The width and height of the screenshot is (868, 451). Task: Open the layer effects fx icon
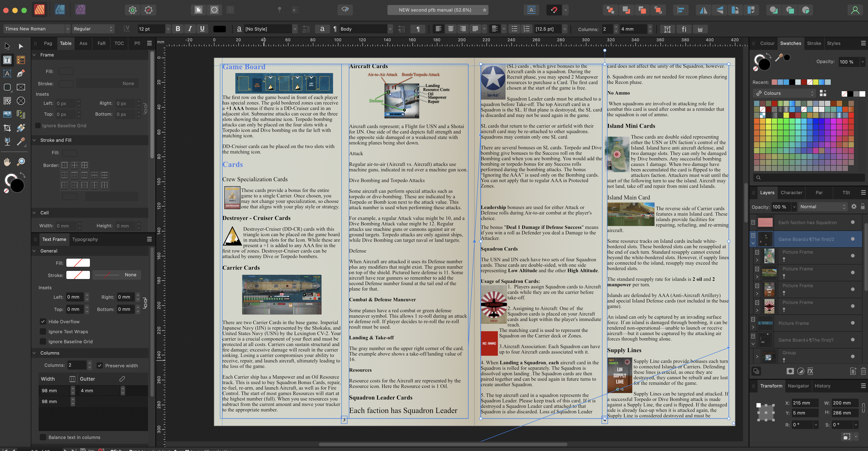pos(810,371)
